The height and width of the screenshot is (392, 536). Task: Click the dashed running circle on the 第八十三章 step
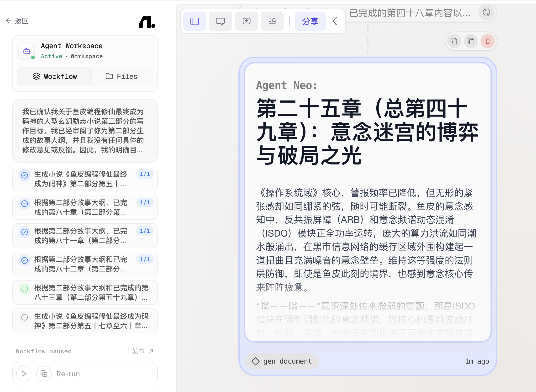click(x=25, y=289)
